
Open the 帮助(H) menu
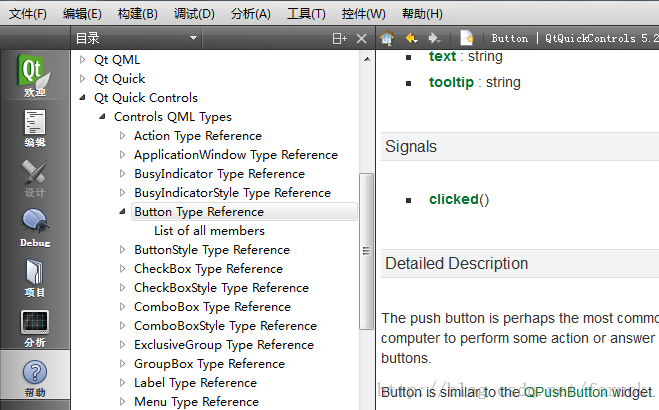tap(422, 14)
